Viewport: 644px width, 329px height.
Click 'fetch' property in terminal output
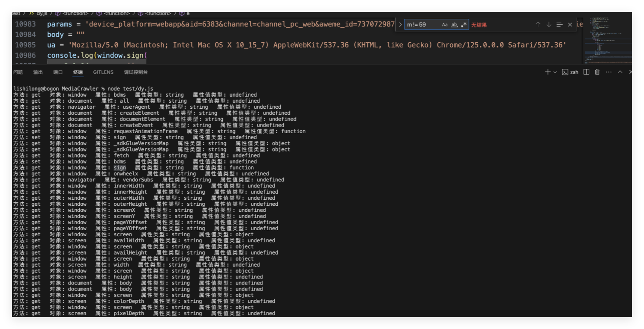[x=121, y=156]
